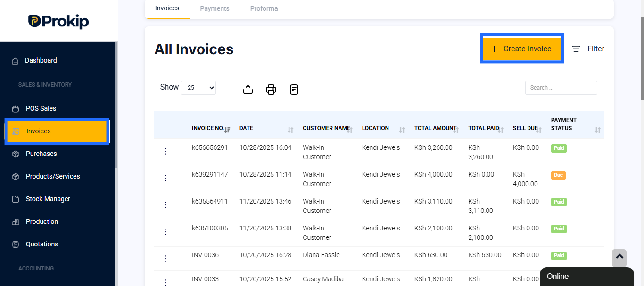Go to Purchases in the sidebar
644x286 pixels.
[41, 154]
